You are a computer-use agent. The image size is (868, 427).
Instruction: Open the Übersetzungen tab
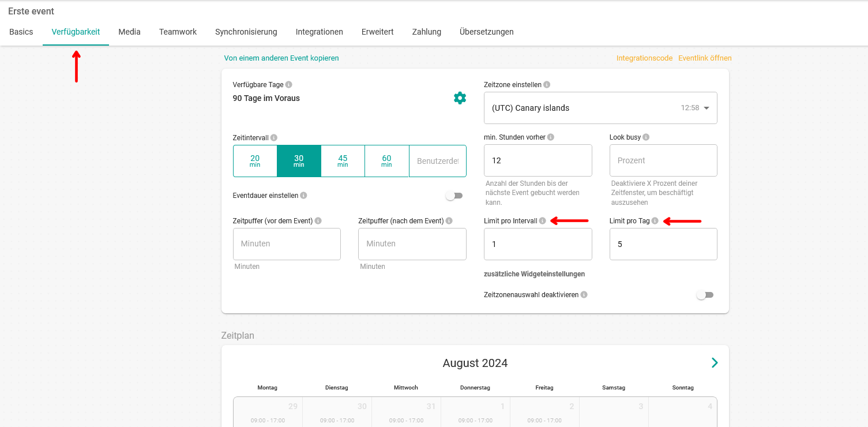pos(487,32)
